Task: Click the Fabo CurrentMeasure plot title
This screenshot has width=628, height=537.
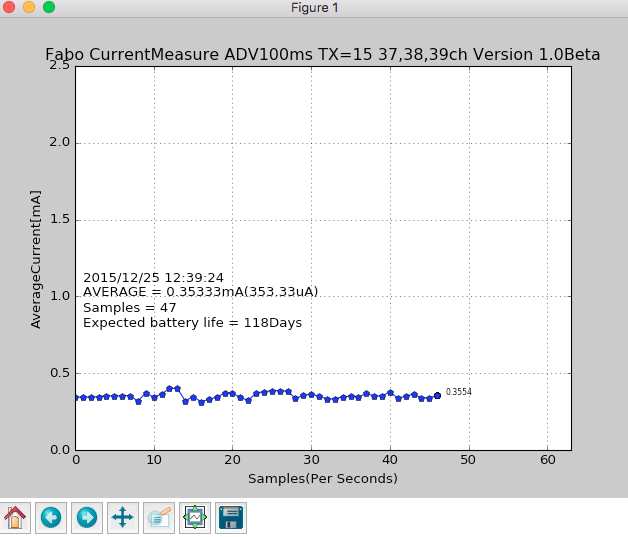Action: [322, 55]
